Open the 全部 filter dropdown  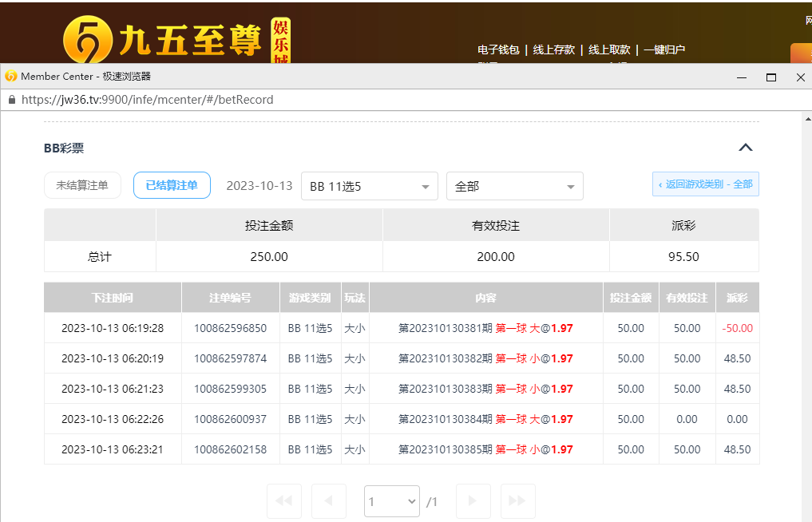point(514,186)
